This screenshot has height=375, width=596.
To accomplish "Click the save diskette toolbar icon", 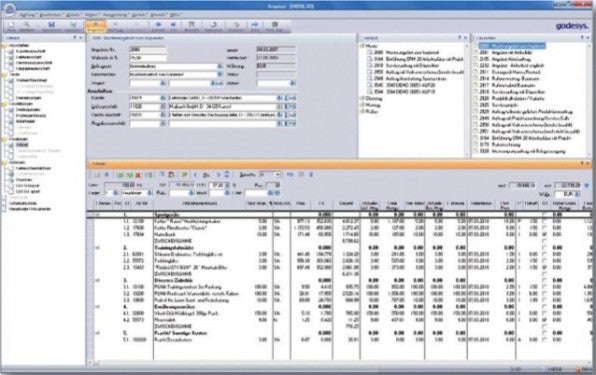I will (x=51, y=25).
